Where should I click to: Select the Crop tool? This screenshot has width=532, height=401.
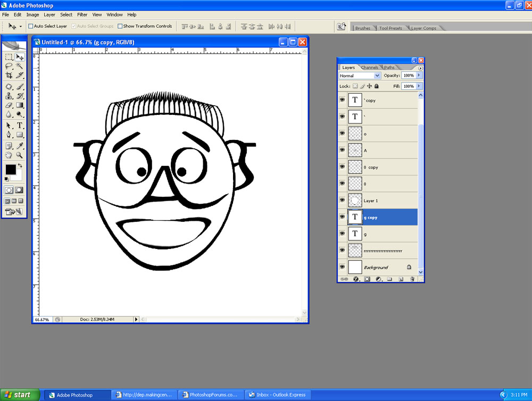pyautogui.click(x=9, y=76)
